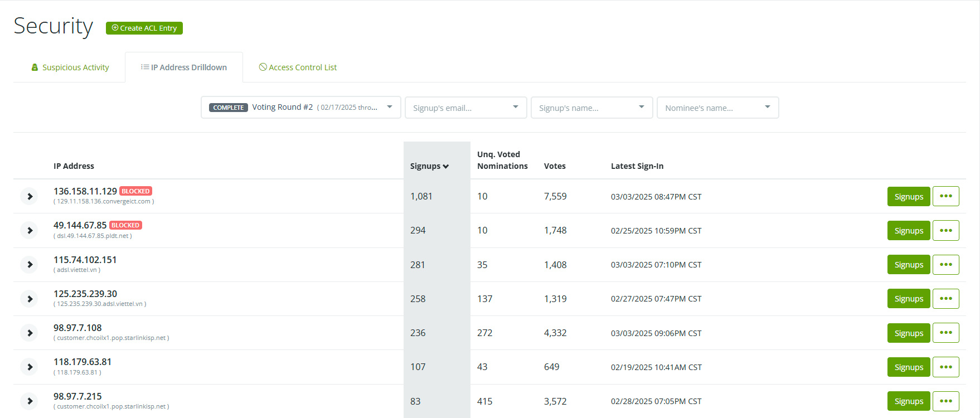Open ellipsis menu for 125.235.239.30
Screen dimensions: 980x418
point(945,299)
